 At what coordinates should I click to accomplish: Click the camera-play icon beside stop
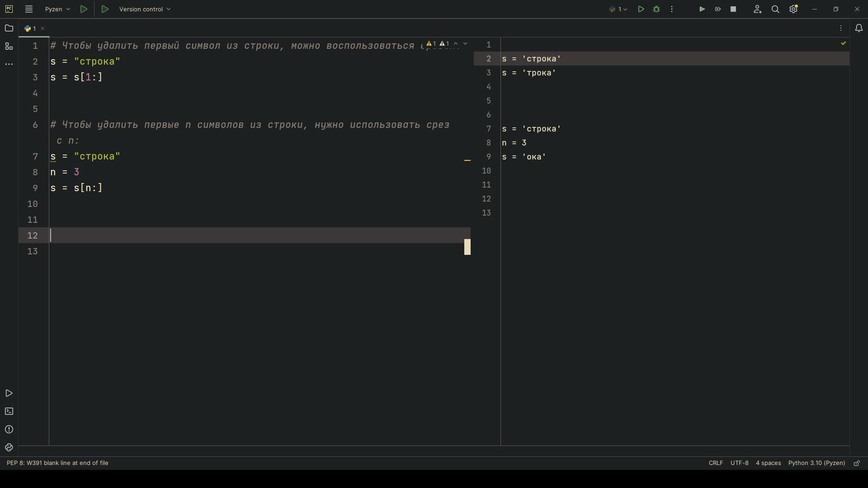(717, 9)
